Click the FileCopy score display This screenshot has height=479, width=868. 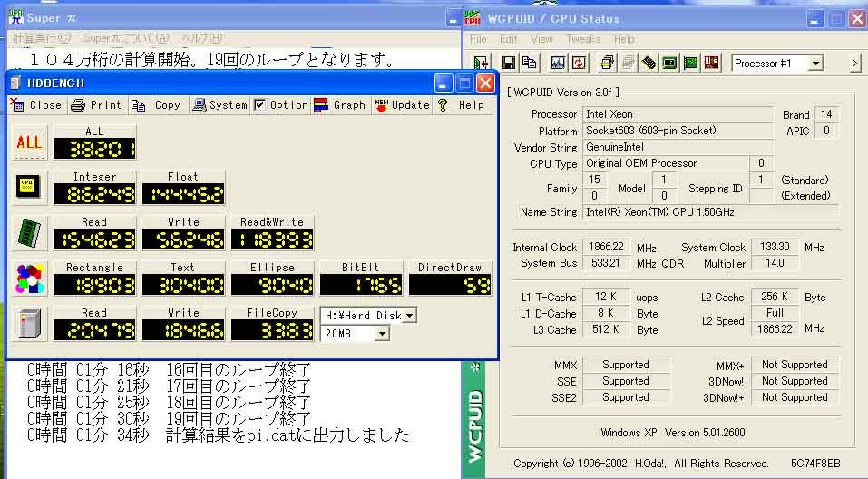tap(272, 330)
